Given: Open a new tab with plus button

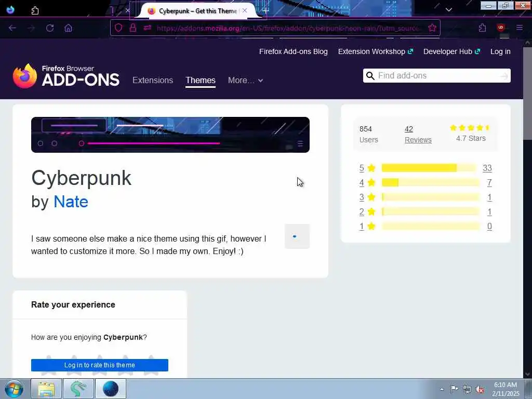Looking at the screenshot, I should (x=265, y=11).
